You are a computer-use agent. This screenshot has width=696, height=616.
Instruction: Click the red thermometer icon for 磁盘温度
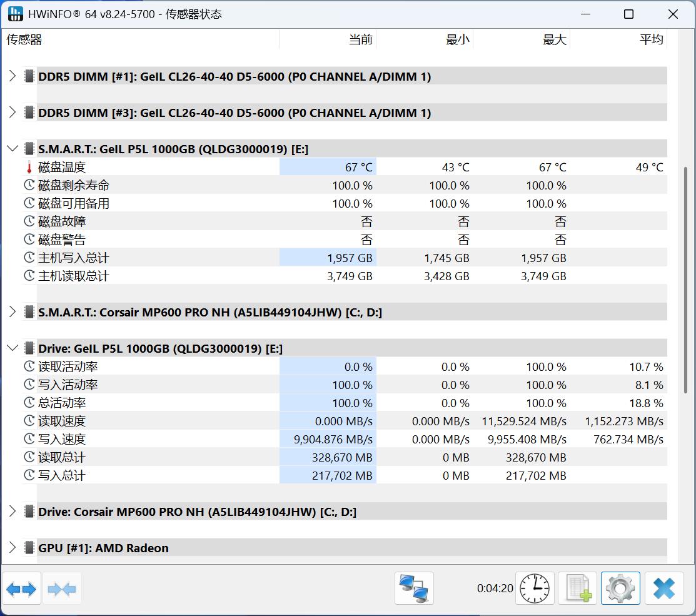point(29,168)
